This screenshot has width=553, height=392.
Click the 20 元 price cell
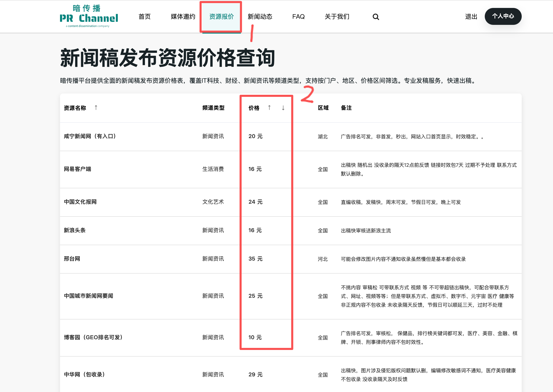pyautogui.click(x=255, y=136)
